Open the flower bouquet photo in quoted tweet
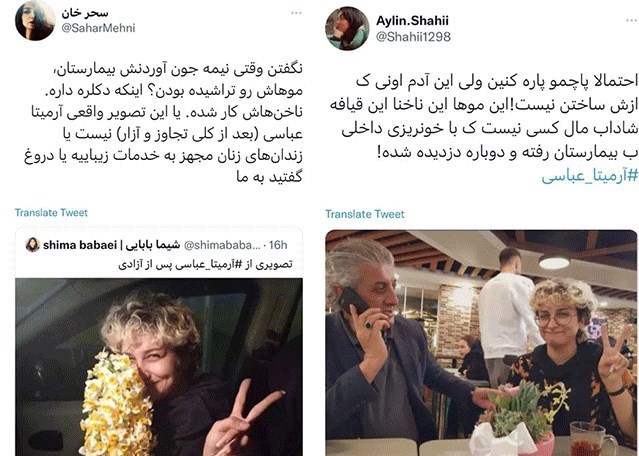The image size is (639, 456). pyautogui.click(x=159, y=367)
